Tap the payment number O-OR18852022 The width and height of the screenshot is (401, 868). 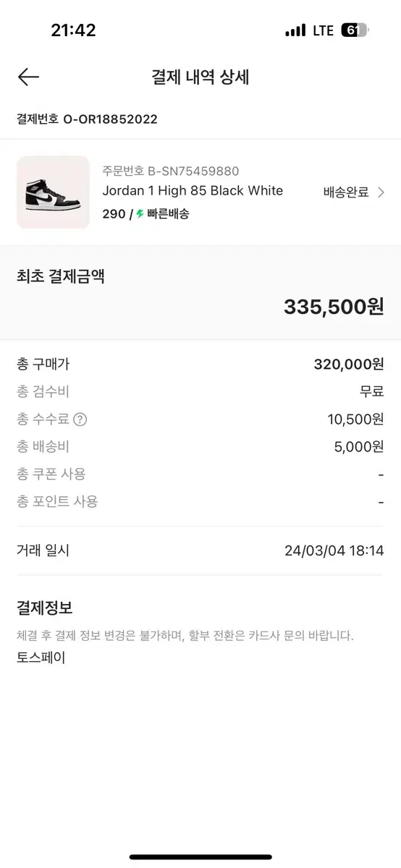point(87,119)
